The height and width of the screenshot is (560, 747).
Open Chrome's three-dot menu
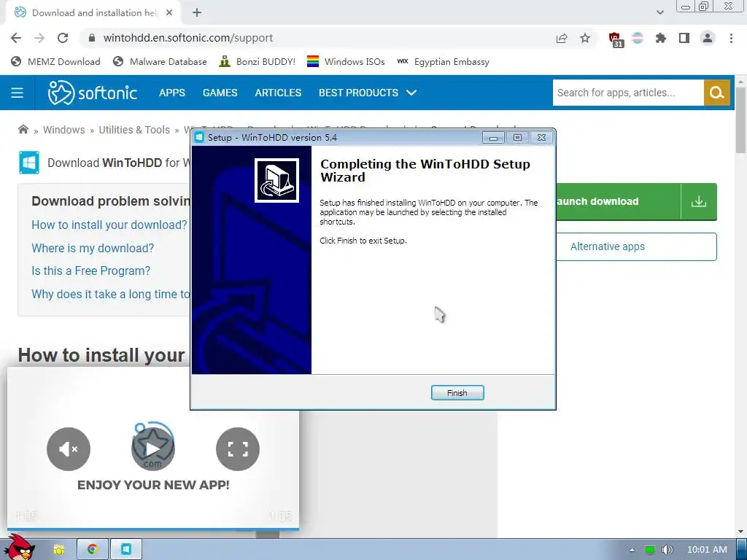pyautogui.click(x=731, y=38)
